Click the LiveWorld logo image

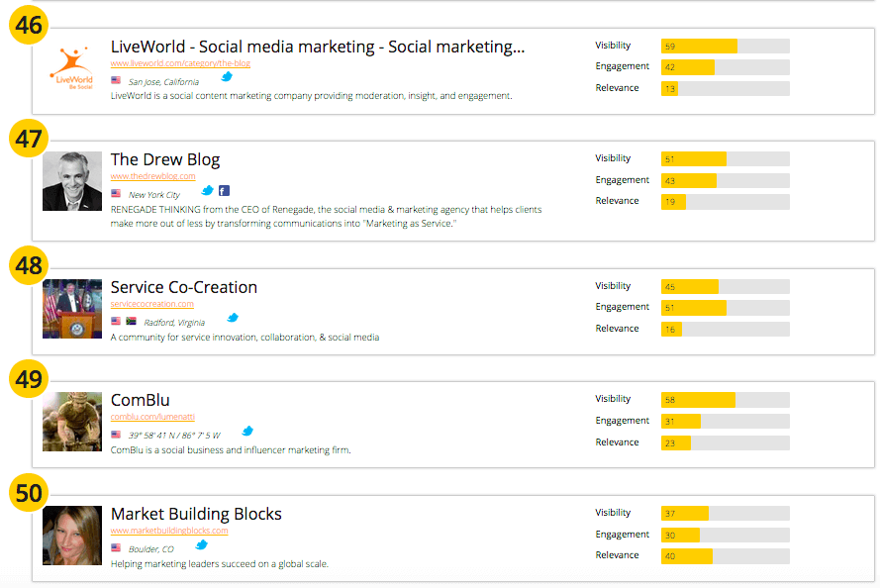point(72,68)
